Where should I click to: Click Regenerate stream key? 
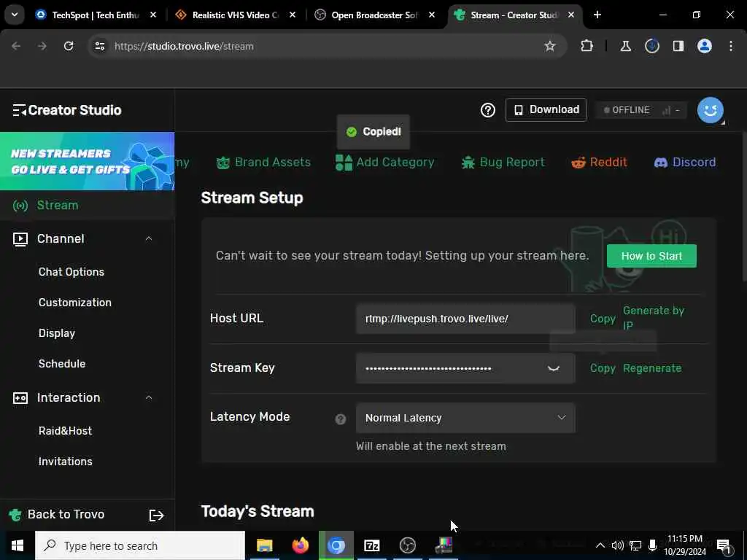pos(652,368)
